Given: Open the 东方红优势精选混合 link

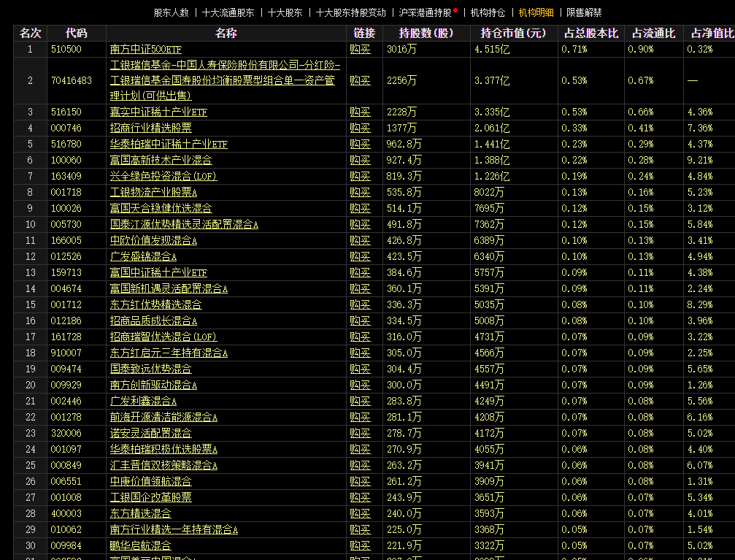Looking at the screenshot, I should pos(156,305).
